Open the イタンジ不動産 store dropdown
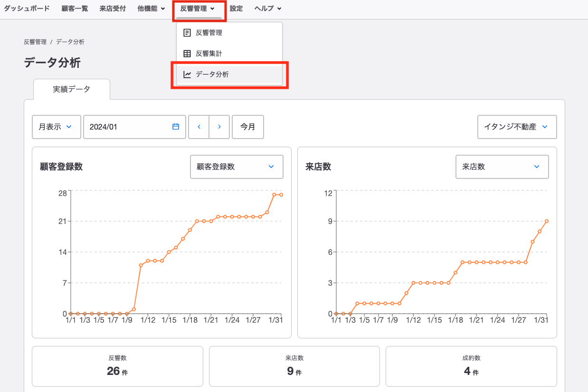Viewport: 588px width, 392px height. [x=517, y=127]
